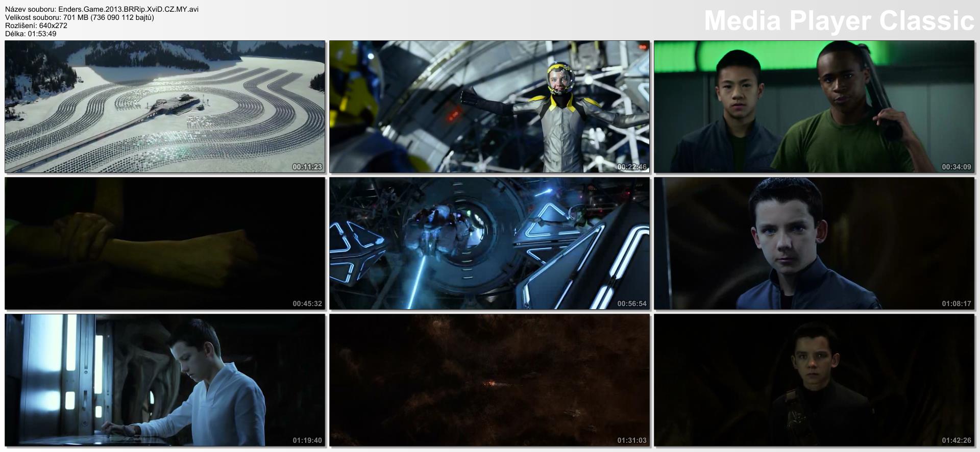980x452 pixels.
Task: Click the 00:56:54 timestamp label
Action: coord(631,304)
